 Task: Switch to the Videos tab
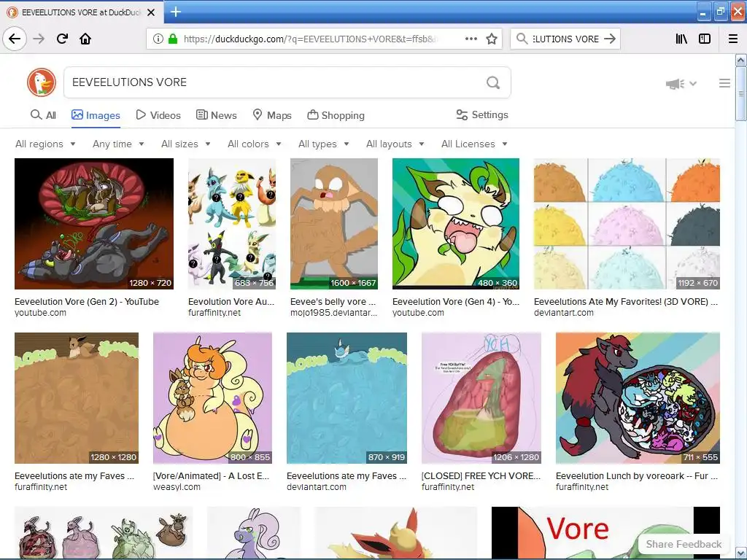click(x=158, y=115)
